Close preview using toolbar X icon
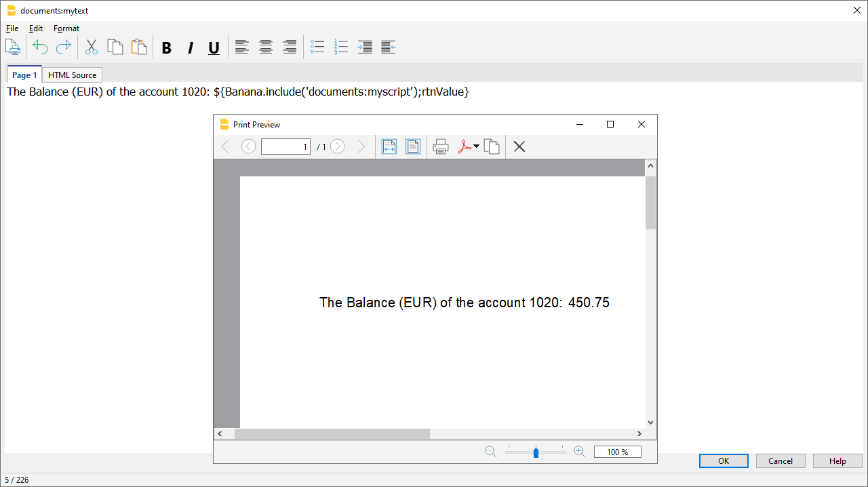868x487 pixels. pos(519,147)
